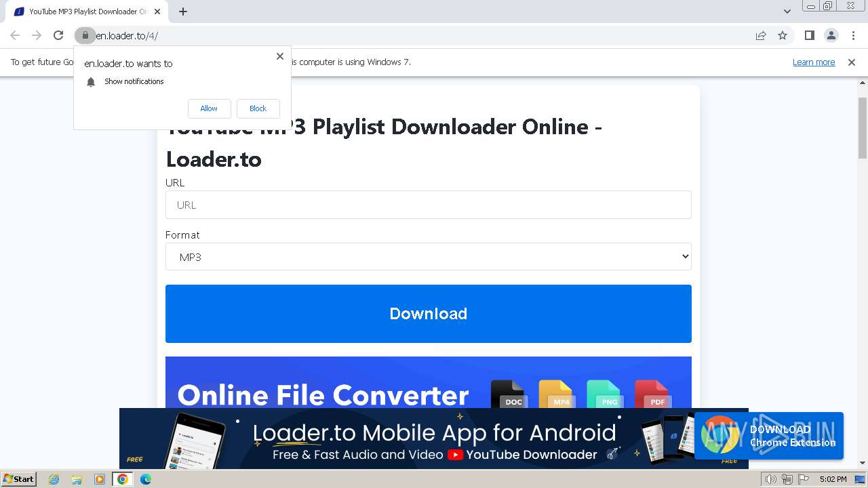Click the MP4 file icon in banner
Image resolution: width=868 pixels, height=488 pixels.
[556, 394]
